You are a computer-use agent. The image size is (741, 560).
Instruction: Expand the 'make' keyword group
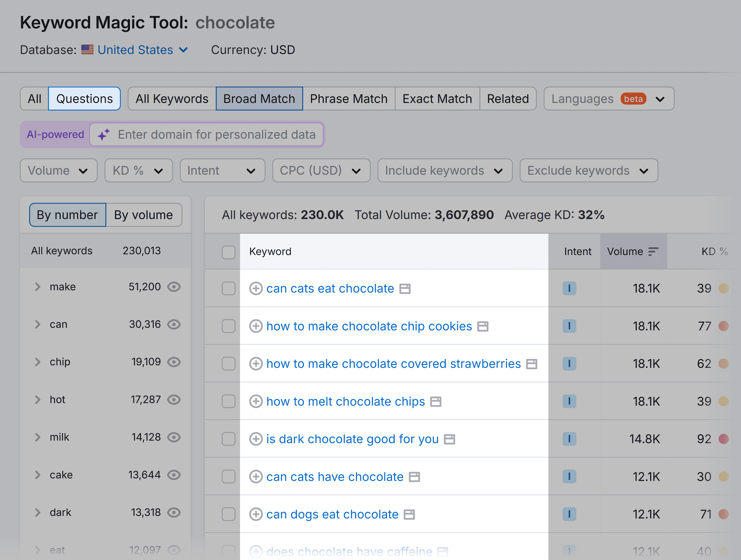click(38, 287)
